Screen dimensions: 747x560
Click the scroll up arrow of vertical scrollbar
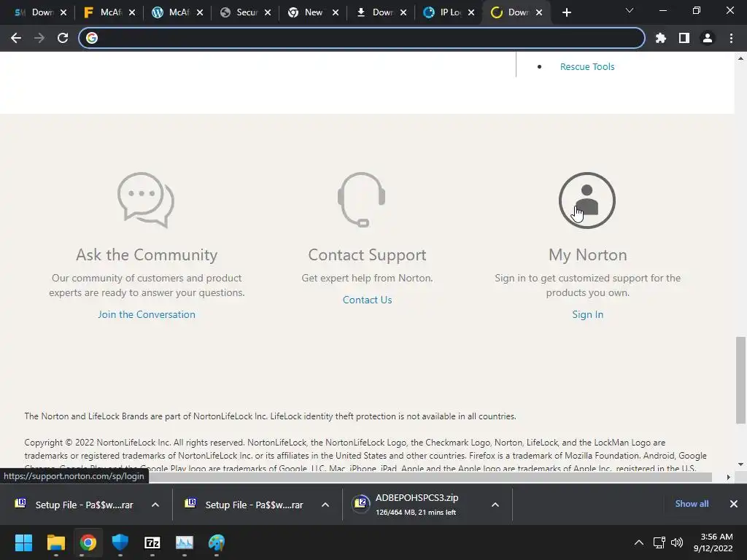pyautogui.click(x=740, y=58)
